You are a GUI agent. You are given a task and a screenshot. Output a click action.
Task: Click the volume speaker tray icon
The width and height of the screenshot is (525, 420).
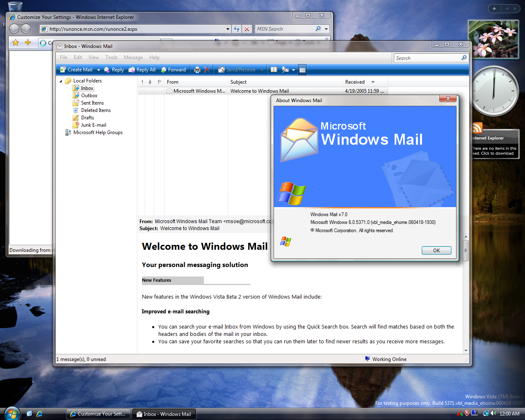point(493,413)
